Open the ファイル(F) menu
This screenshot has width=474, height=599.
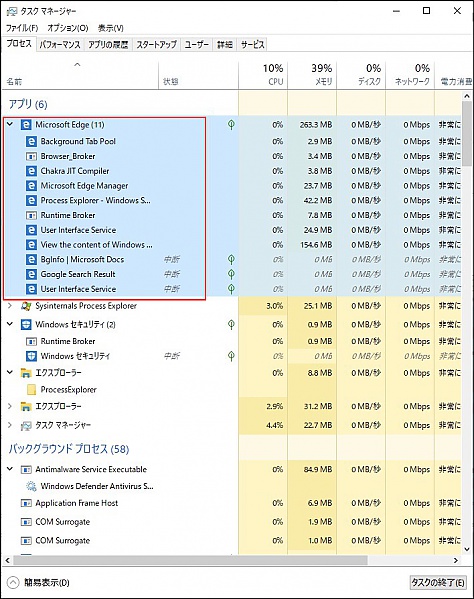22,28
